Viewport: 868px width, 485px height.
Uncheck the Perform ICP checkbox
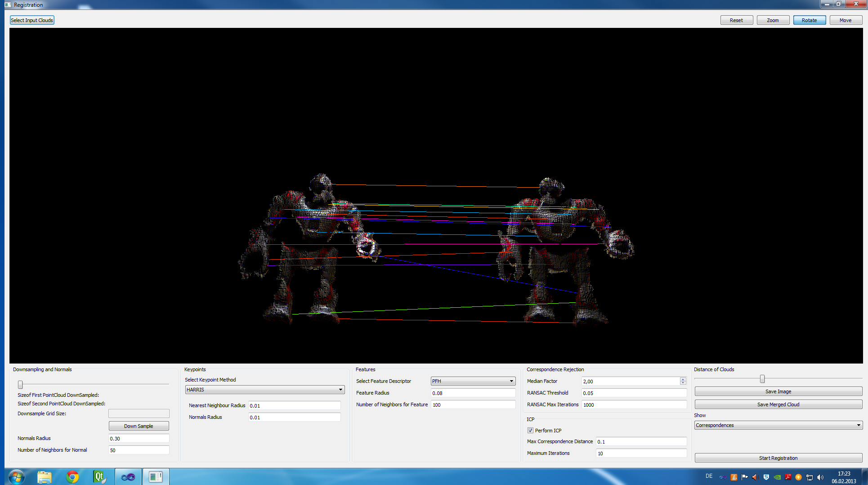[531, 431]
